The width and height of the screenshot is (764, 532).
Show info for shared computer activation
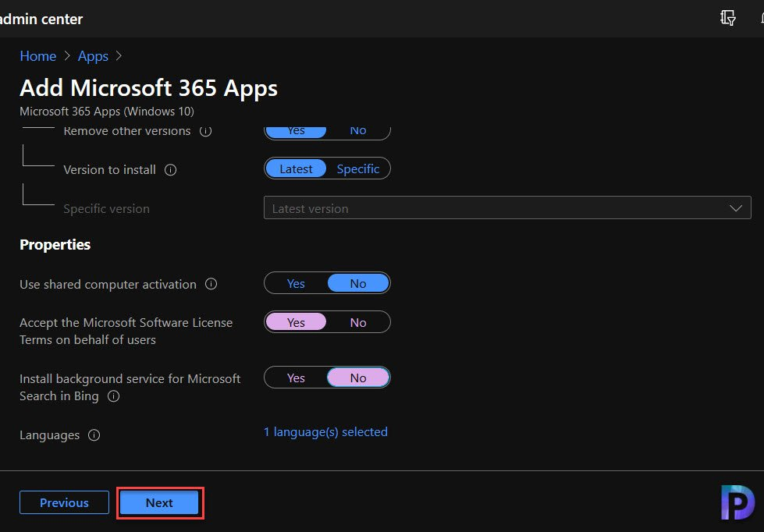coord(211,284)
